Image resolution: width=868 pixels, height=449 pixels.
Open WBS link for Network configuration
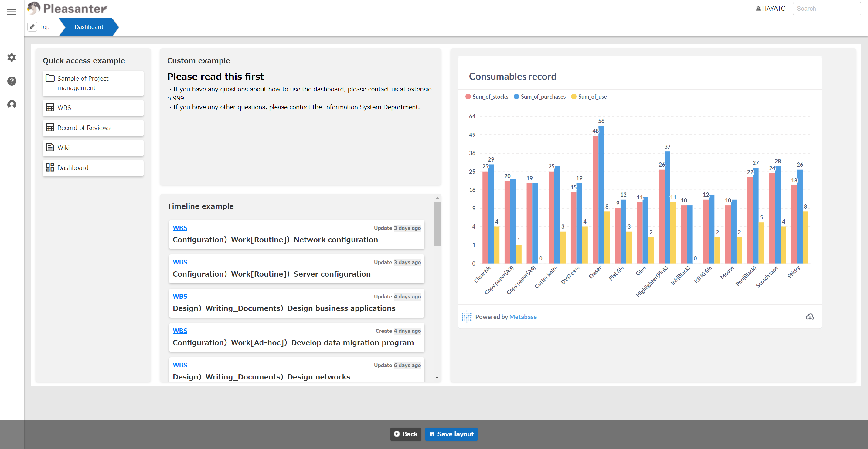[x=180, y=228]
